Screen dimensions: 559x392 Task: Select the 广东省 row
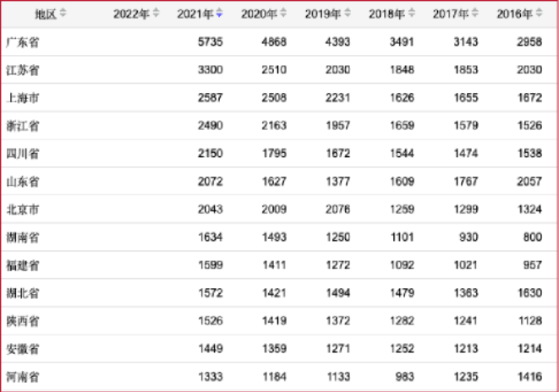click(x=279, y=42)
